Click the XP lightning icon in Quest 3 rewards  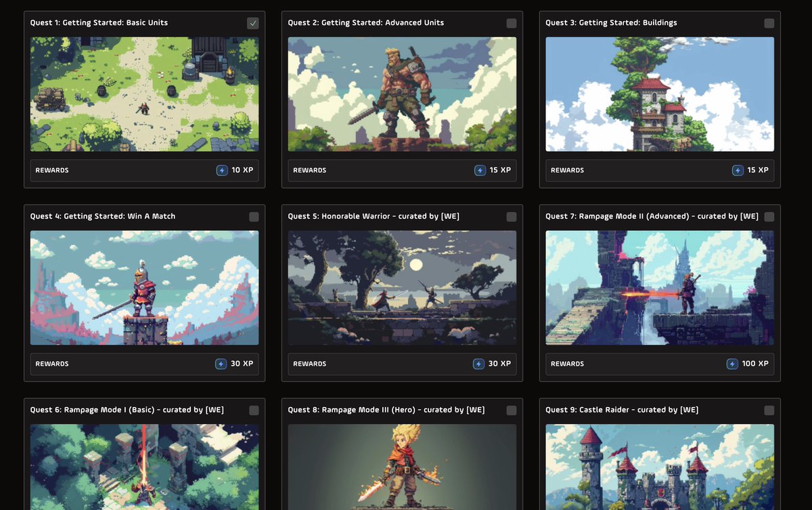(738, 170)
